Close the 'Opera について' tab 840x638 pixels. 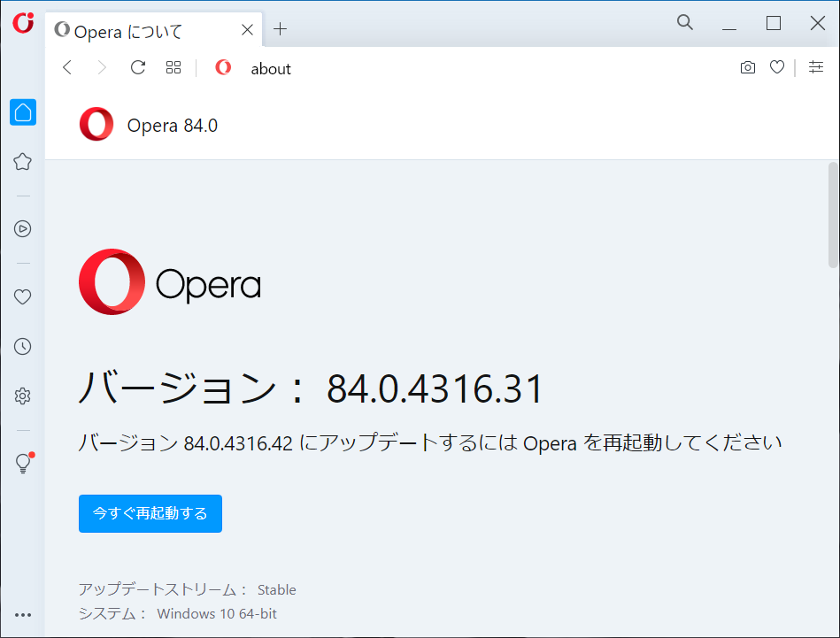tap(248, 30)
